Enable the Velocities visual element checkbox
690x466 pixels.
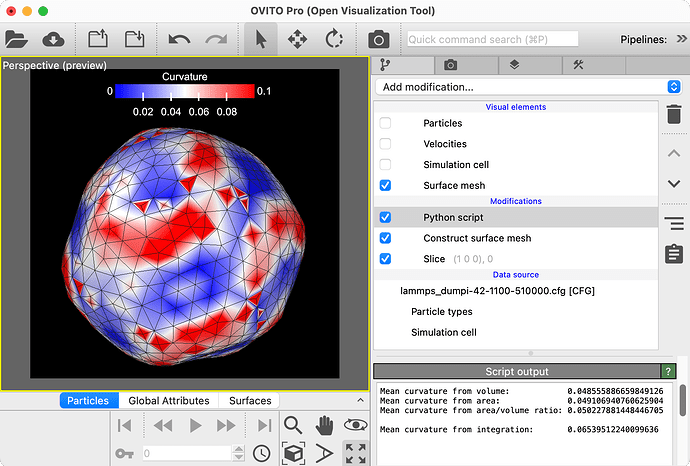385,143
